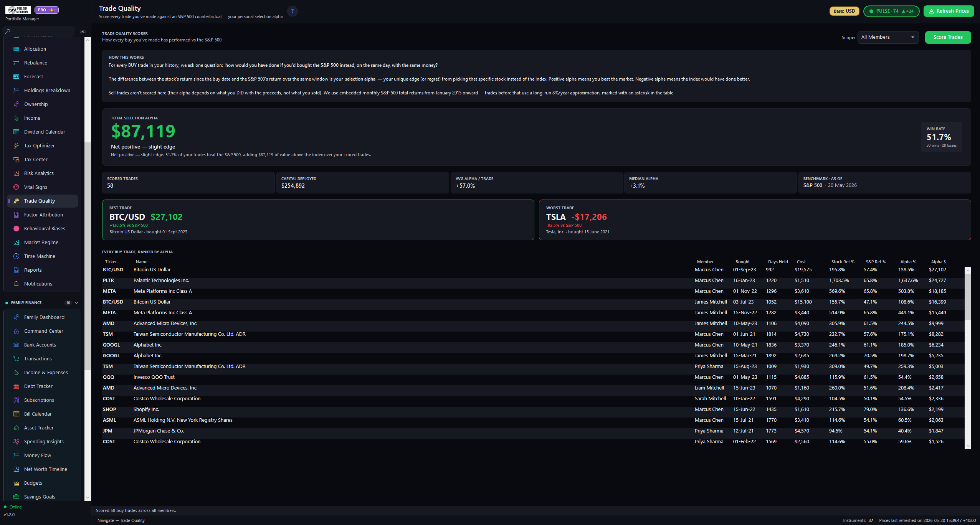
Task: Open the Spending Insights icon
Action: (16, 441)
